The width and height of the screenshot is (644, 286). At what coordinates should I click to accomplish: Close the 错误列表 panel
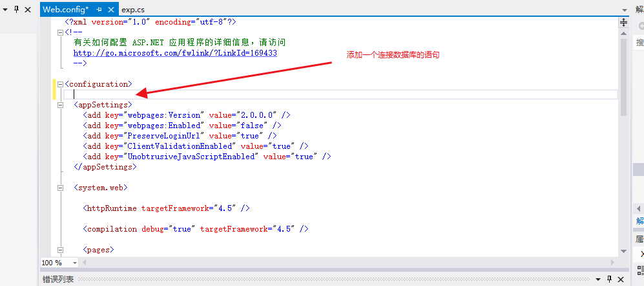[x=621, y=280]
